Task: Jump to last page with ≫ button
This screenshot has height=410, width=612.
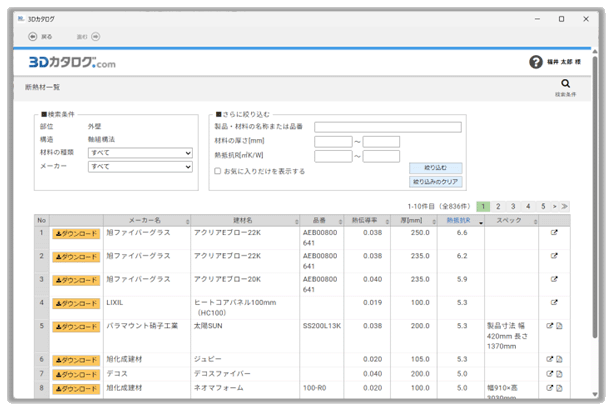Action: pyautogui.click(x=564, y=207)
